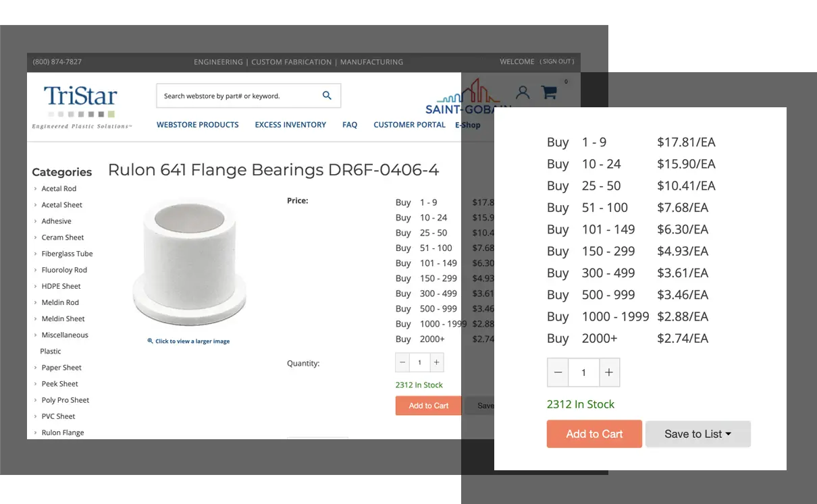
Task: Open PVC Sheet category
Action: (58, 416)
